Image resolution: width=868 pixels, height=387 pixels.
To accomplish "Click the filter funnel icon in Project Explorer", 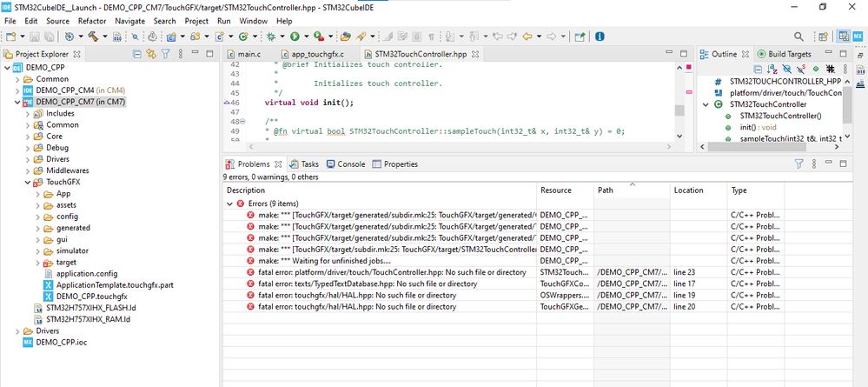I will point(165,54).
